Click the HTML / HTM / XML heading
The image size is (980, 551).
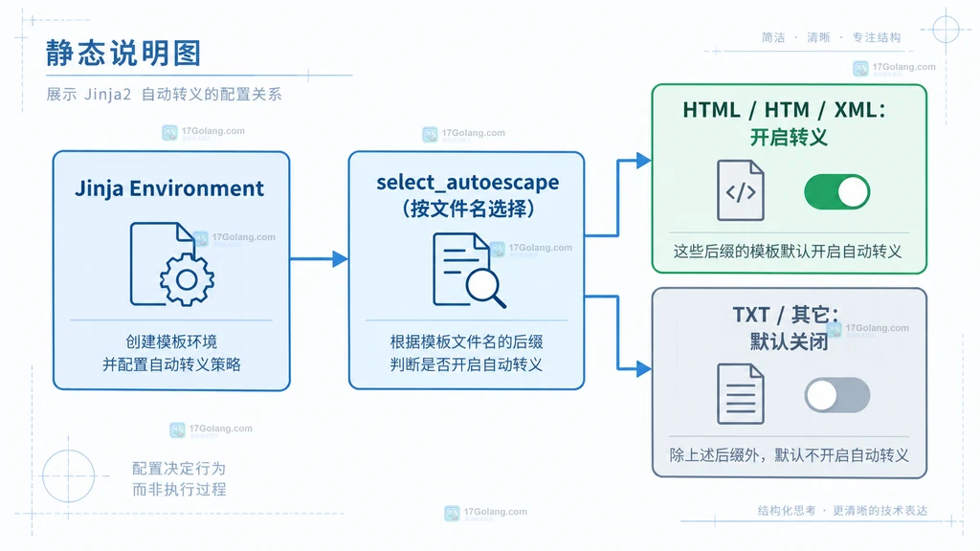pos(785,110)
